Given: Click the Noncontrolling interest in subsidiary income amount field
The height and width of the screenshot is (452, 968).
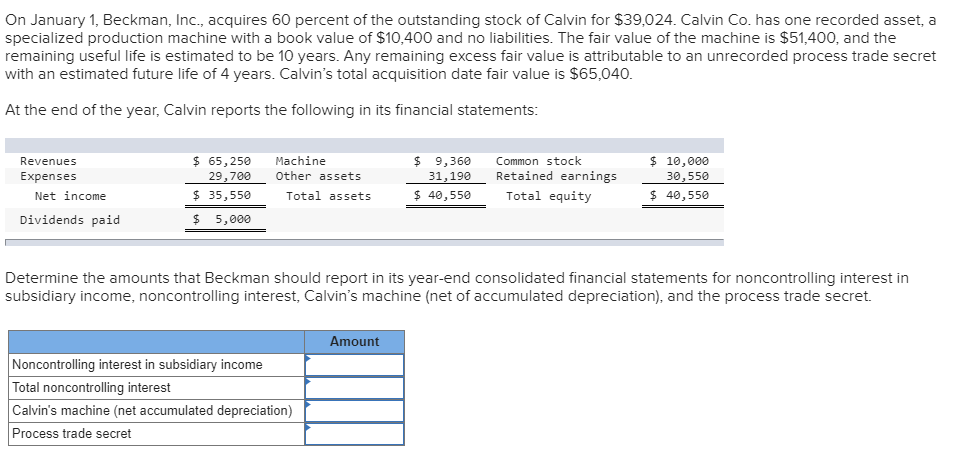Looking at the screenshot, I should (354, 364).
